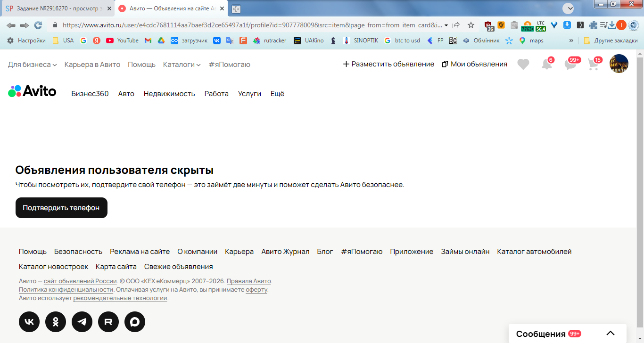Click 'Разместить объявление' link
Image resolution: width=644 pixels, height=343 pixels.
coord(388,64)
